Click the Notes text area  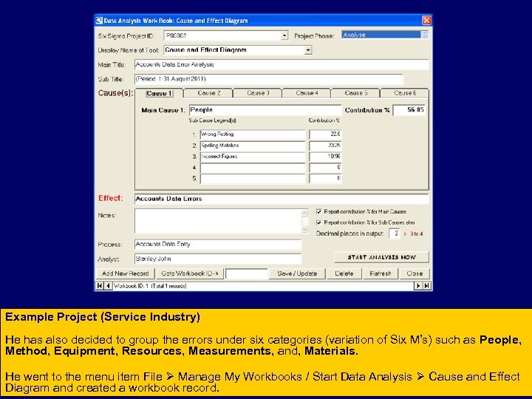click(218, 221)
